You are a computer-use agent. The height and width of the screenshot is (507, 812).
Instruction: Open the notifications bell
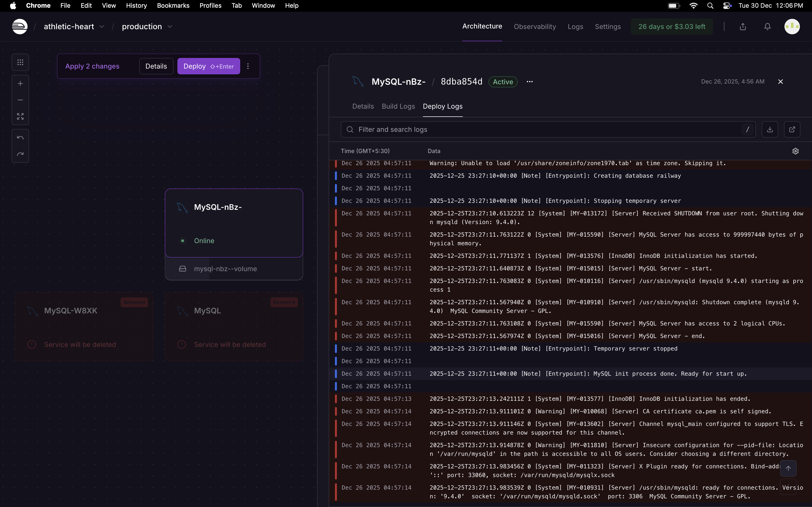click(767, 27)
